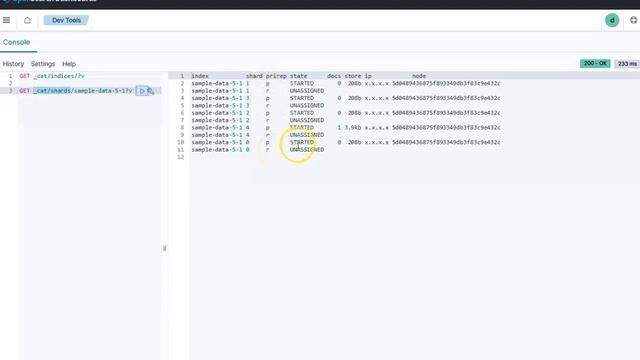Select the Dev Tools breadcrumb
640x360 pixels.
[x=66, y=20]
